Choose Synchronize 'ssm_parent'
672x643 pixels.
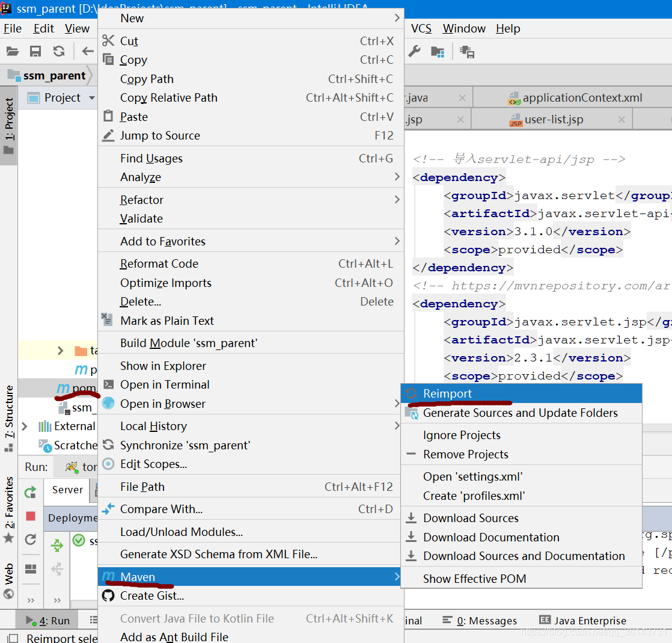click(x=251, y=445)
